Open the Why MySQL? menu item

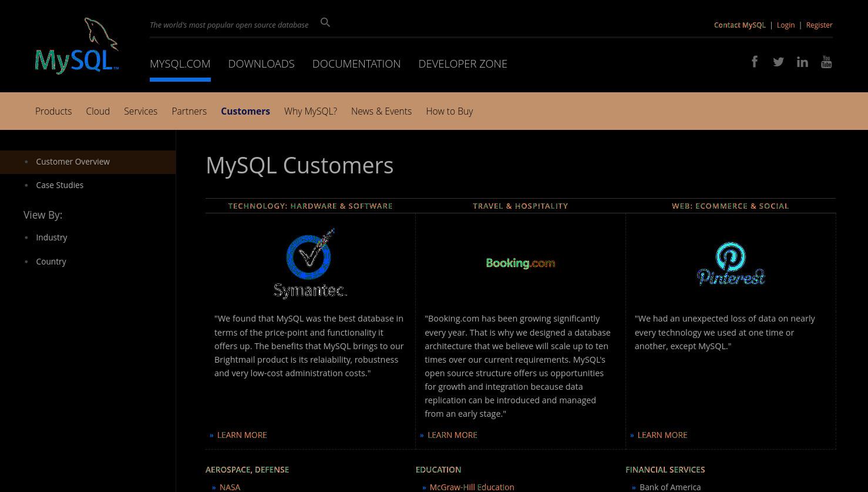pos(311,111)
